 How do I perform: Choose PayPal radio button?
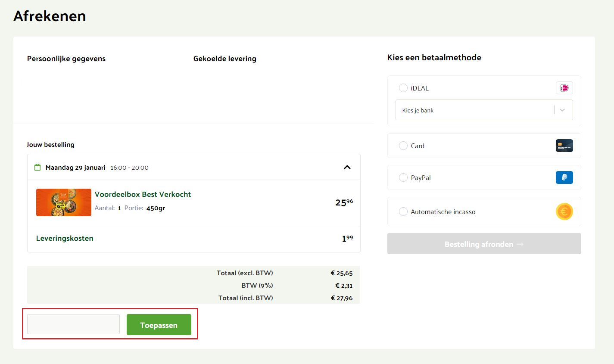coord(403,177)
